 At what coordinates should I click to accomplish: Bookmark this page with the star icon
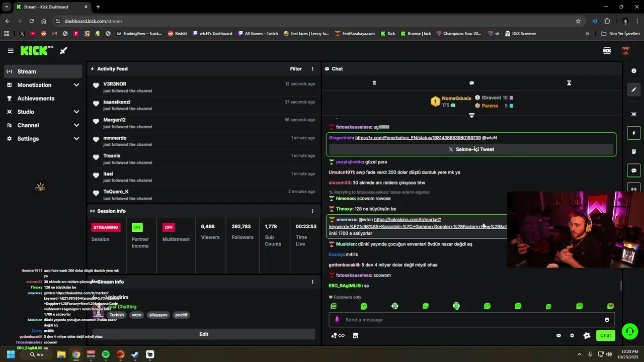pyautogui.click(x=578, y=21)
